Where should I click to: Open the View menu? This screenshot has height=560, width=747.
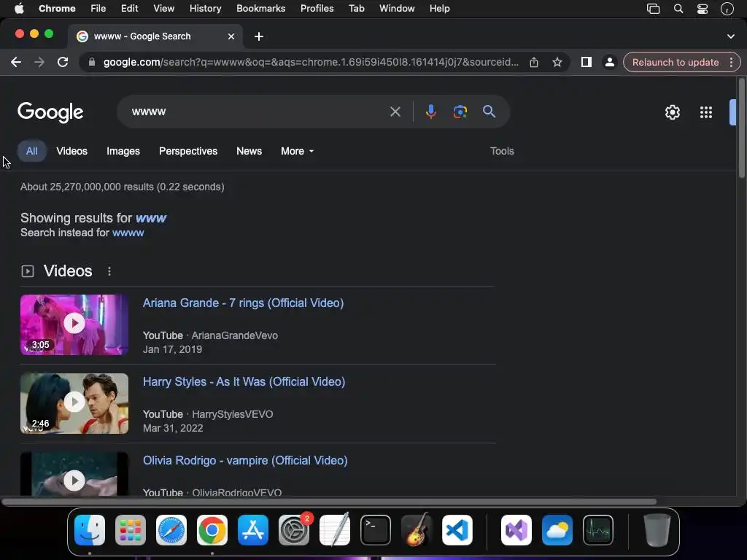[x=163, y=9]
